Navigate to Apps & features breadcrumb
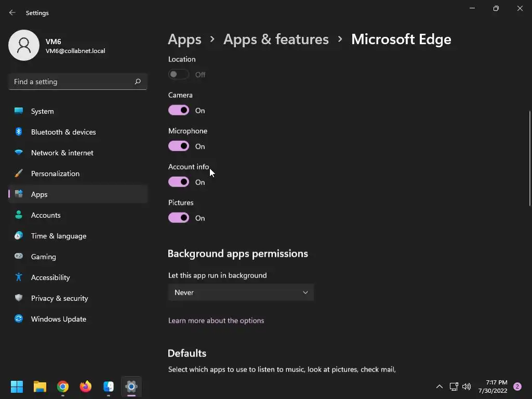Screen dimensions: 532x399 coord(276,39)
